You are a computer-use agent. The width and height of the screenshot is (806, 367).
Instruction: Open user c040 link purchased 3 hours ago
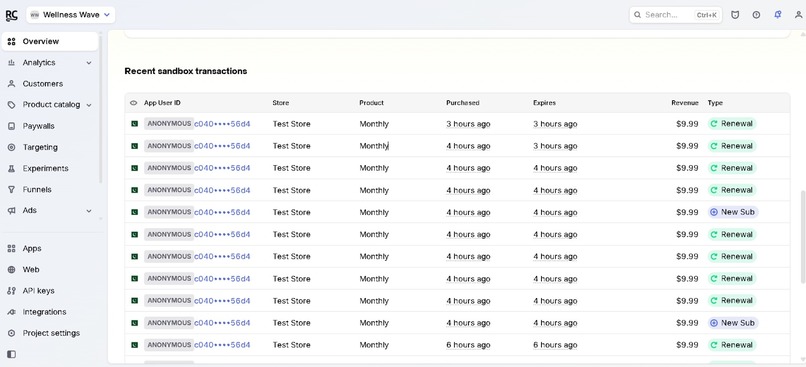point(222,124)
